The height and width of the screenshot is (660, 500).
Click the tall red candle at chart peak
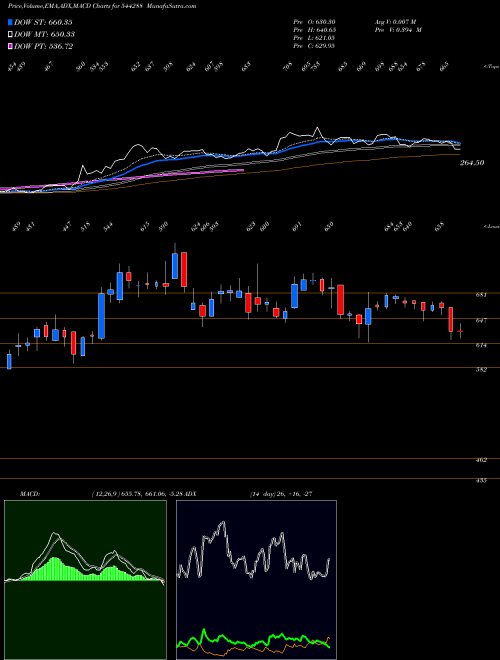point(184,269)
